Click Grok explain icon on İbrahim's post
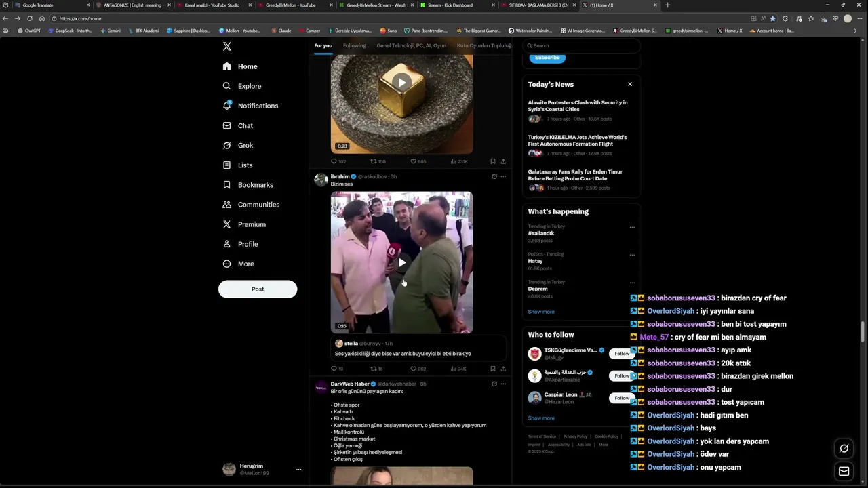This screenshot has width=868, height=488. click(494, 176)
